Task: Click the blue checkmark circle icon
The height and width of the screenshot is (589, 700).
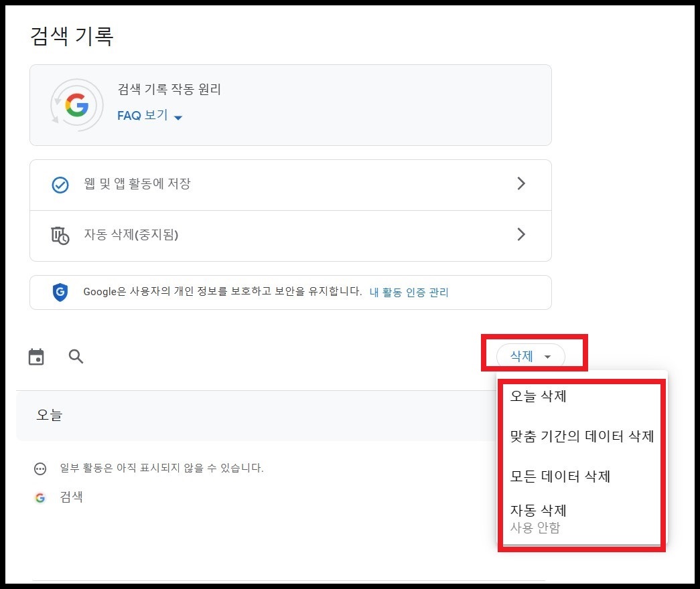Action: click(60, 185)
